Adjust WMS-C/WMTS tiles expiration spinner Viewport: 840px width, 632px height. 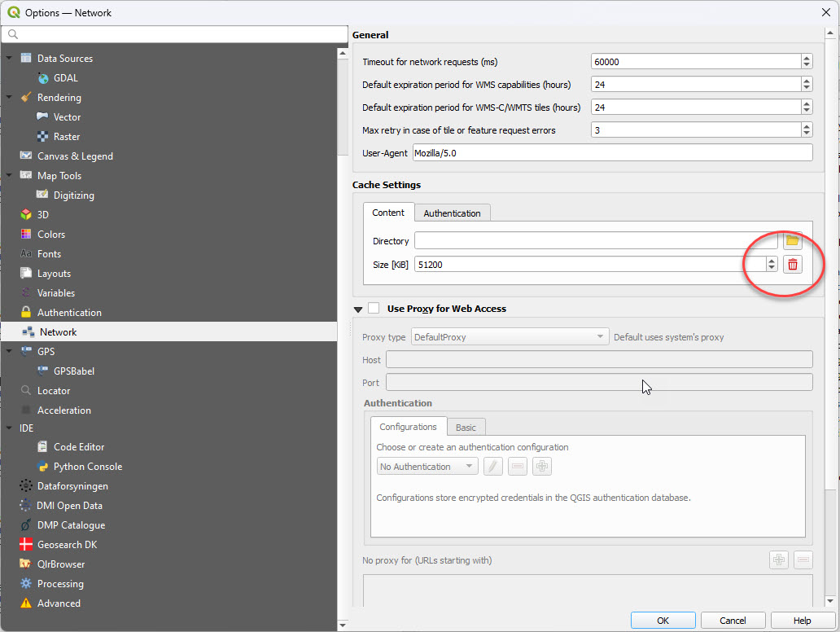(x=807, y=108)
